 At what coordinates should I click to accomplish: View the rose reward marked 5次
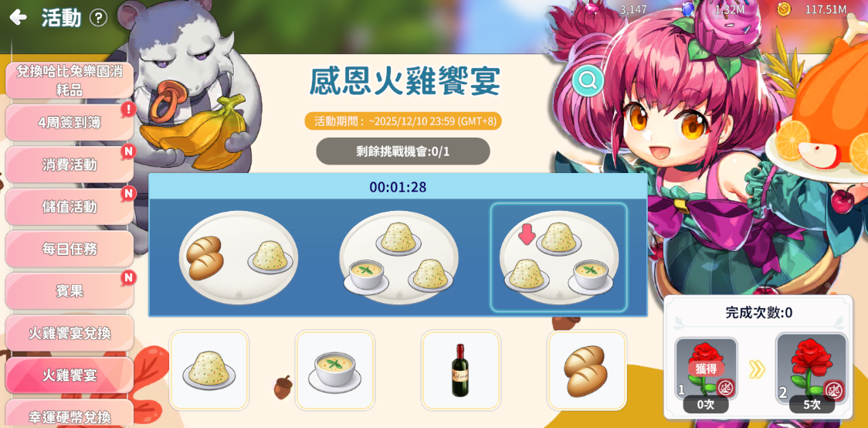[x=811, y=374]
